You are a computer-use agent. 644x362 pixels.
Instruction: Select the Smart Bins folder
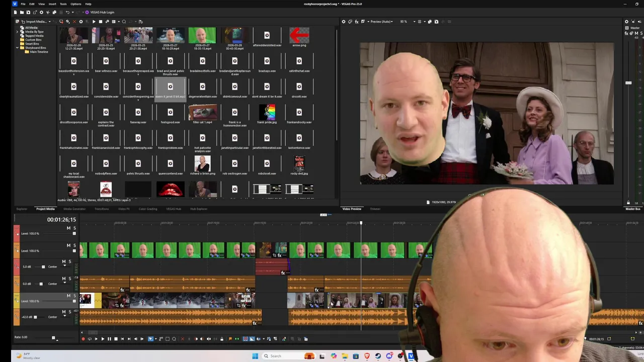tap(32, 44)
